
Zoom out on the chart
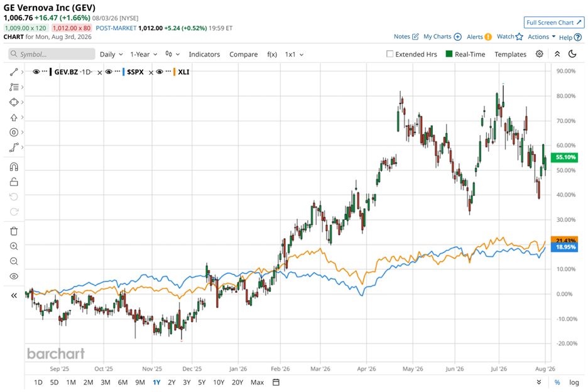tap(14, 261)
